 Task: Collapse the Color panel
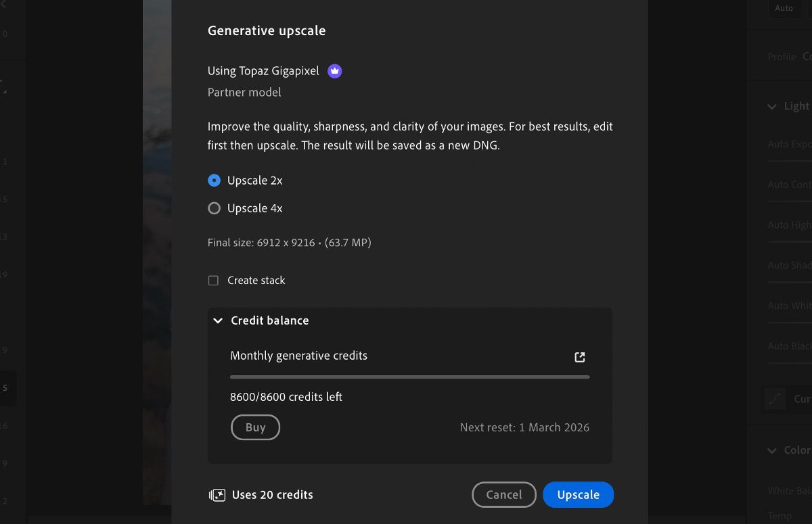(x=772, y=450)
